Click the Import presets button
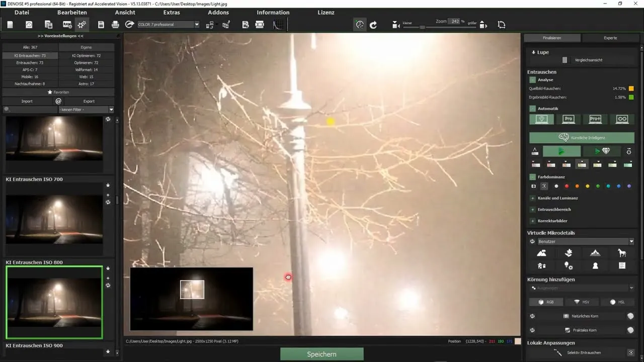The height and width of the screenshot is (362, 644). pyautogui.click(x=27, y=101)
